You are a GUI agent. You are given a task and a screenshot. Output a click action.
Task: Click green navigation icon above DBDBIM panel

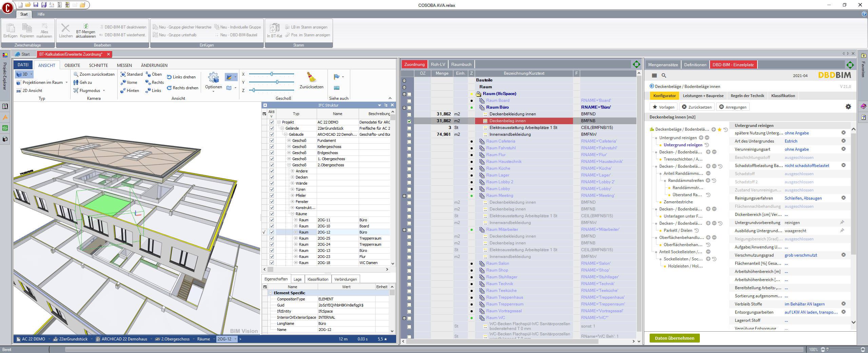point(850,64)
